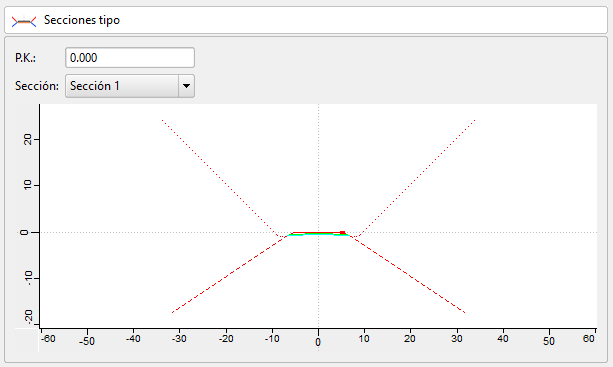Select the Sección 1 combo box text
Screen dimensions: 613x367
(95, 86)
